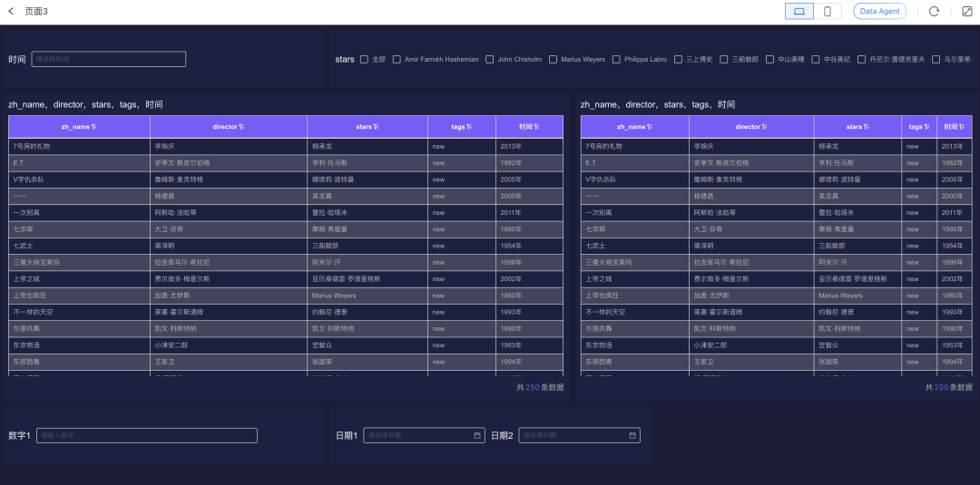
Task: Sort right table by 时间 column
Action: tap(963, 127)
